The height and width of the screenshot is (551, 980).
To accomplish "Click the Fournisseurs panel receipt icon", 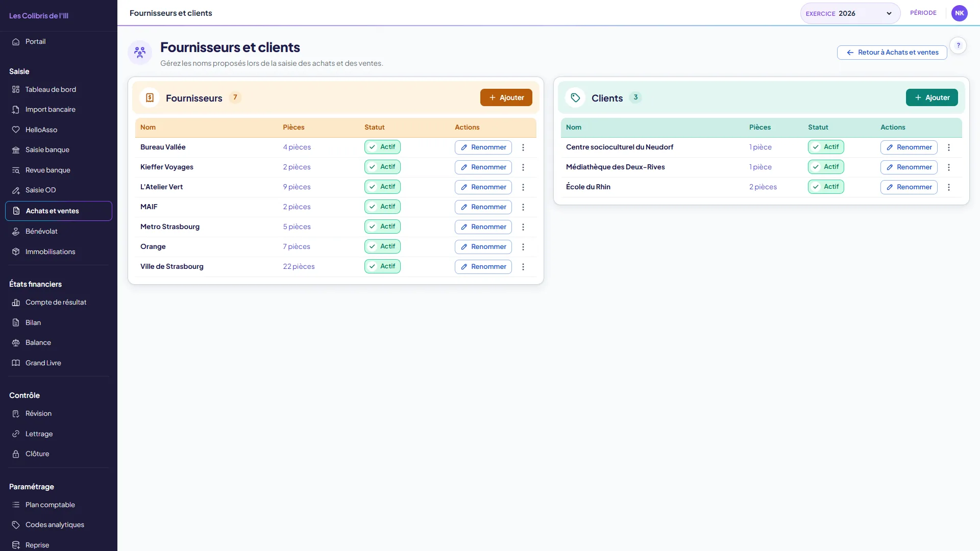I will click(150, 97).
